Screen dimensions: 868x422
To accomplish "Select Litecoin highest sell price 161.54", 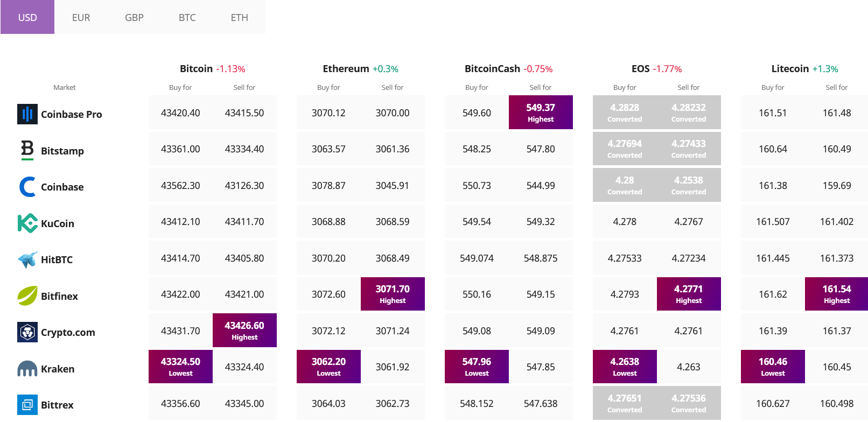I will click(837, 294).
